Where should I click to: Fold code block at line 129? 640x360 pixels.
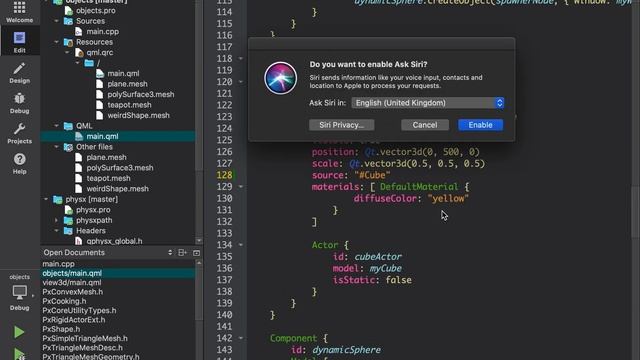(241, 187)
